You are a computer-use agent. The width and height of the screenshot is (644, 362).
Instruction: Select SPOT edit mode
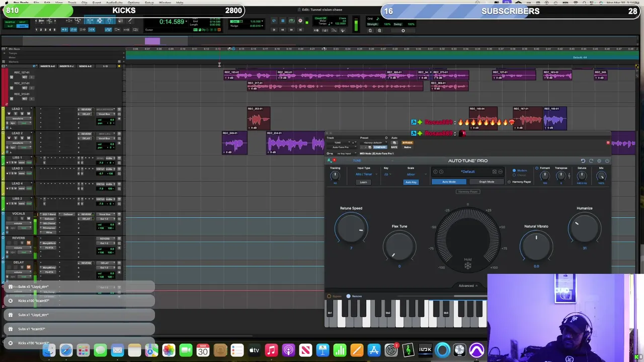[x=22, y=22]
